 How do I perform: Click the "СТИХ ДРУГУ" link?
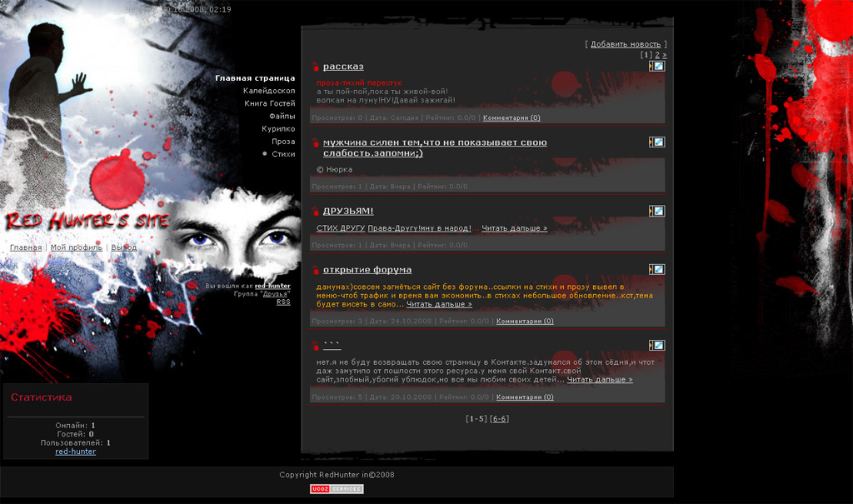341,228
